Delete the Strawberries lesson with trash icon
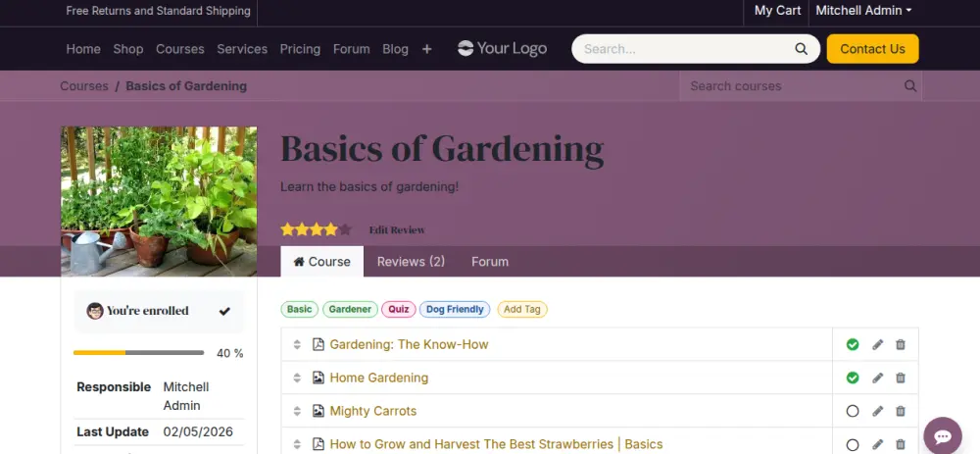 point(900,444)
